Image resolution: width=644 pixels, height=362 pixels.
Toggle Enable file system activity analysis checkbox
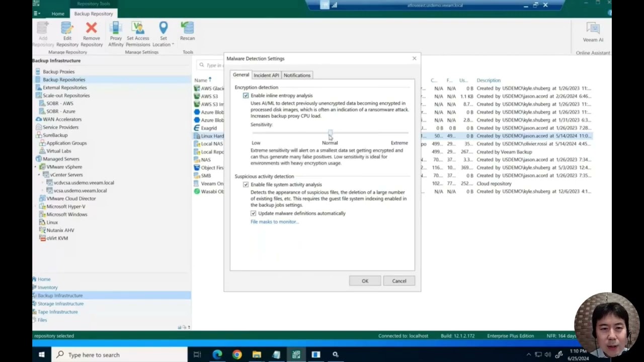(246, 185)
